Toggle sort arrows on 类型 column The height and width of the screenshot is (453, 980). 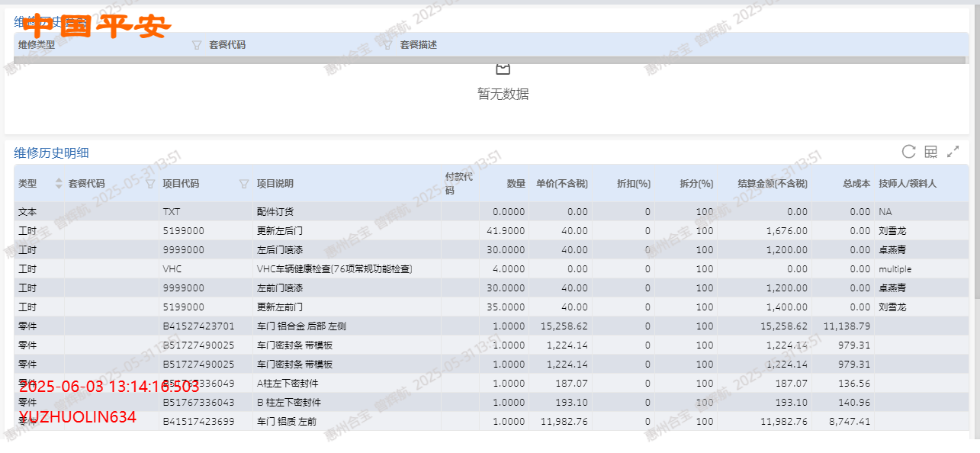[x=59, y=184]
